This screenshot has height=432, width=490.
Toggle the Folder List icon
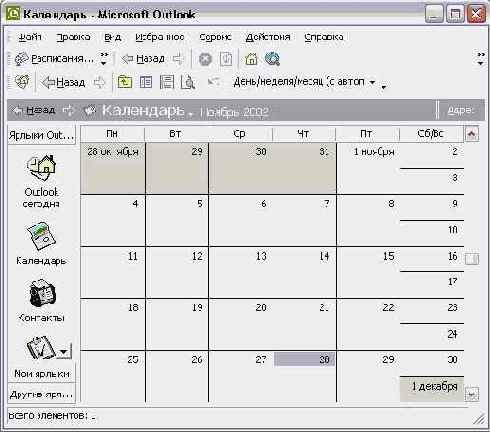146,82
